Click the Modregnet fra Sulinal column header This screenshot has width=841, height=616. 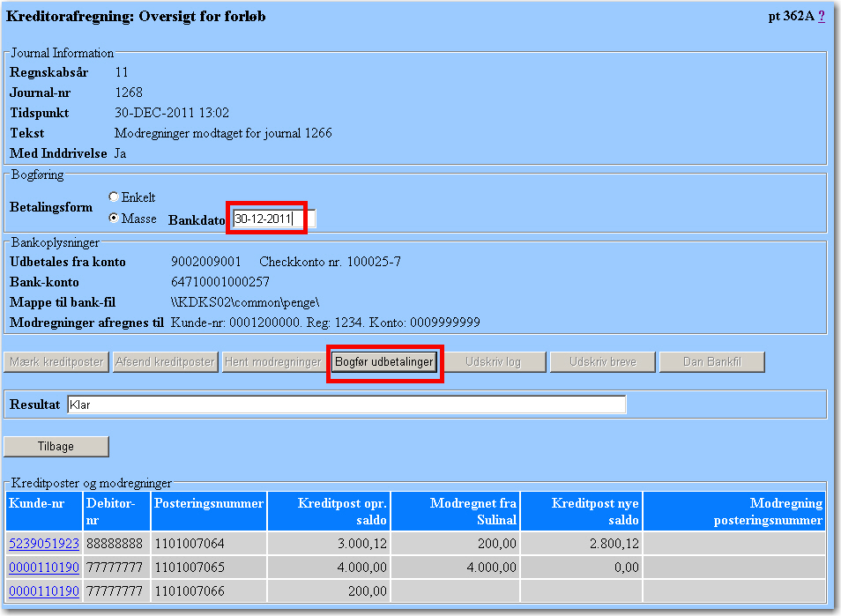coord(456,511)
